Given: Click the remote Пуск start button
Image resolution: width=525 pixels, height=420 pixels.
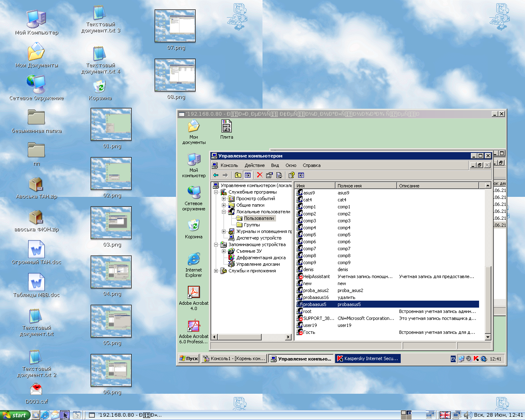Looking at the screenshot, I should [x=189, y=358].
